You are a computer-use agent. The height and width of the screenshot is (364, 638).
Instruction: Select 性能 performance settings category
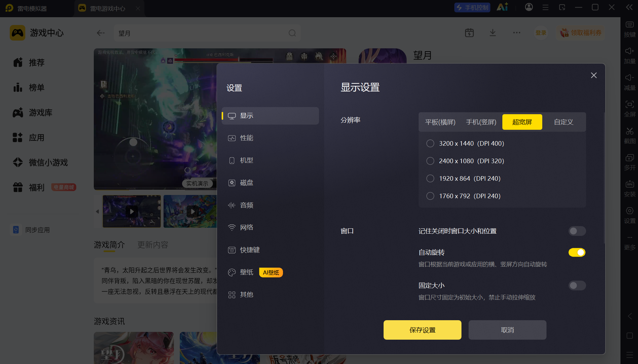270,138
